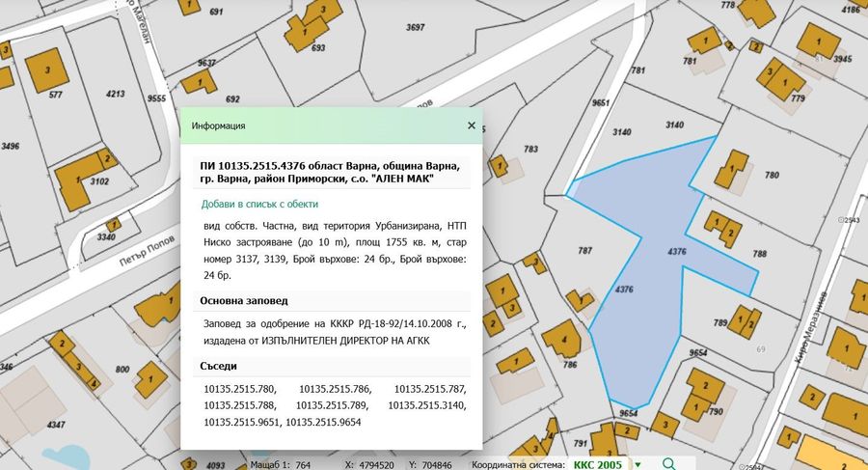Close the Информация popup
This screenshot has width=868, height=470.
pyautogui.click(x=471, y=125)
